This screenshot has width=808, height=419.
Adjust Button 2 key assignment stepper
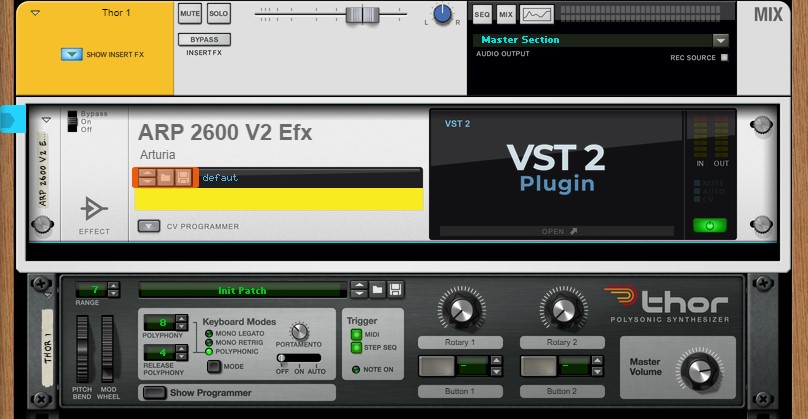(597, 366)
